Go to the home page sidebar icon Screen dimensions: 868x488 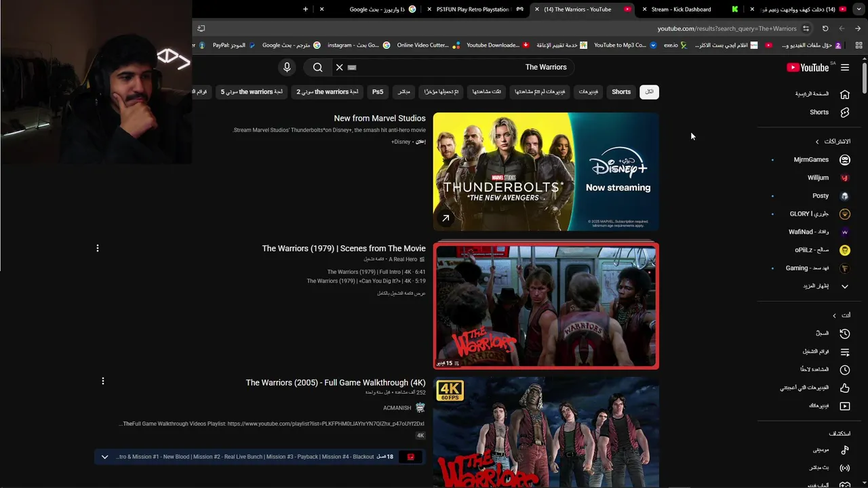click(x=845, y=94)
